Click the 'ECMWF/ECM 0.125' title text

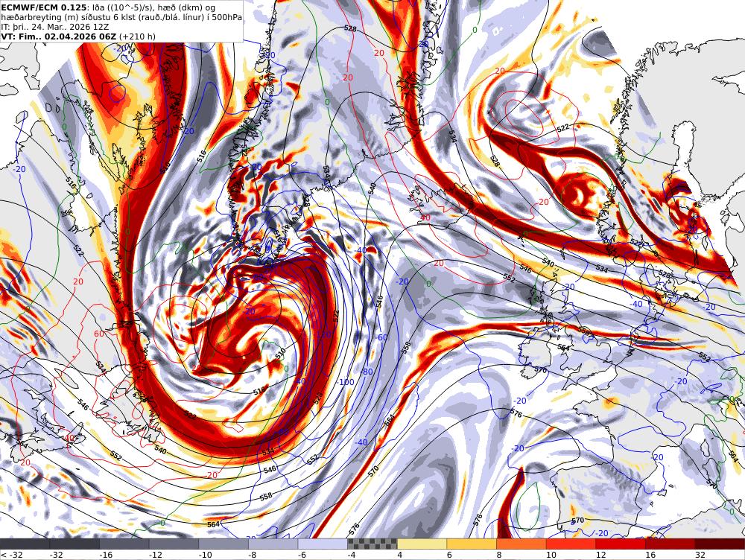tap(44, 7)
